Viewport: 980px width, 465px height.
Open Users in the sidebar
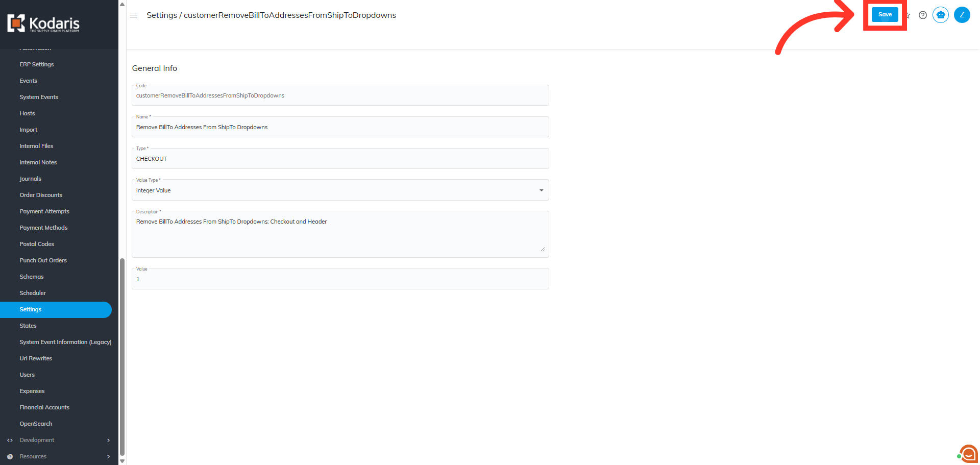pyautogui.click(x=27, y=375)
